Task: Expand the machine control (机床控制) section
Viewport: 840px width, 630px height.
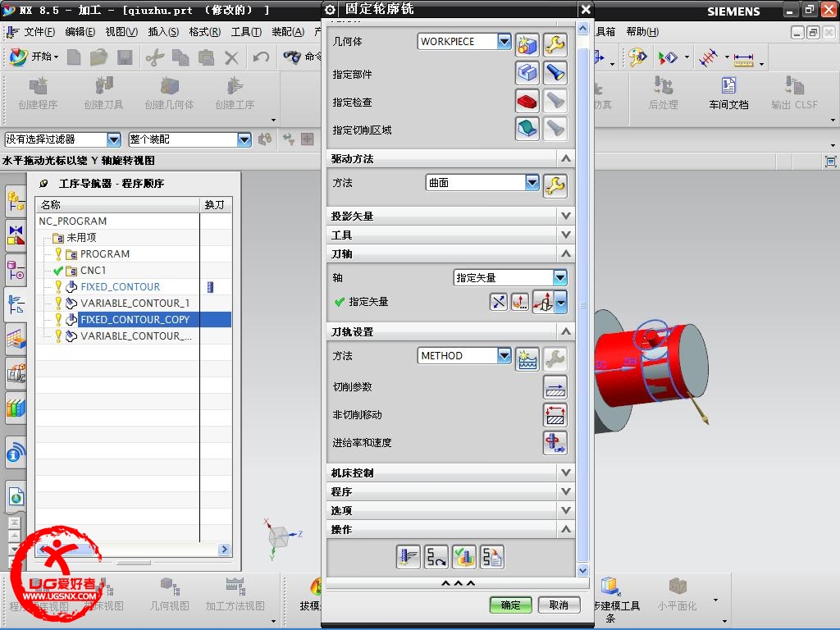Action: click(566, 472)
